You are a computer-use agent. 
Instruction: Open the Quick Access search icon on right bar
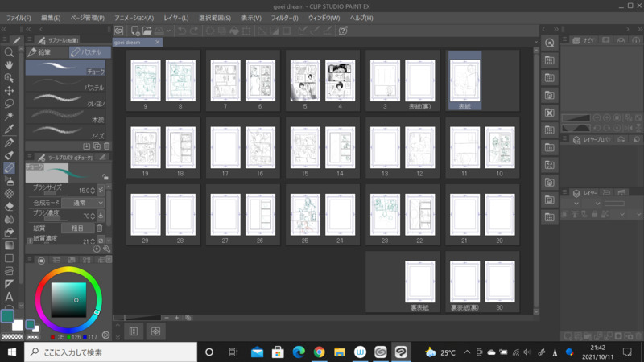[x=550, y=43]
